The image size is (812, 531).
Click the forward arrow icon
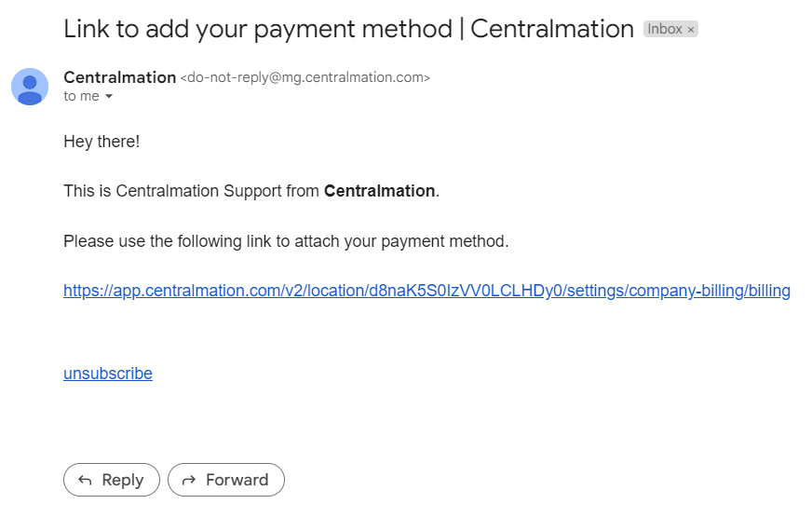coord(189,480)
